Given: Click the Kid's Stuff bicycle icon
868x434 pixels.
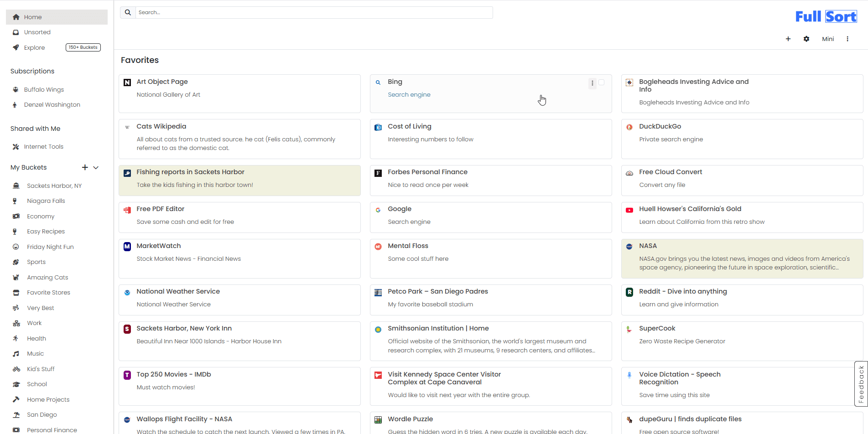Looking at the screenshot, I should 16,369.
